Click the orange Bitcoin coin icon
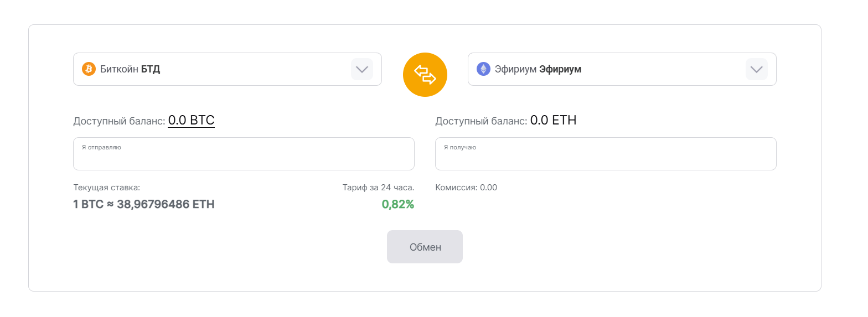Viewport: 868px width, 317px height. [89, 69]
